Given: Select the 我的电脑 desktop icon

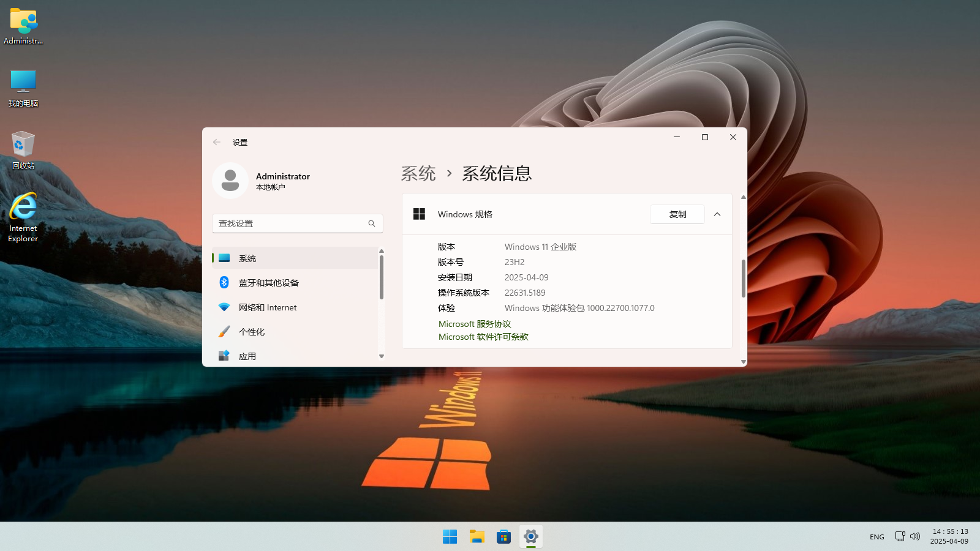Looking at the screenshot, I should point(23,88).
